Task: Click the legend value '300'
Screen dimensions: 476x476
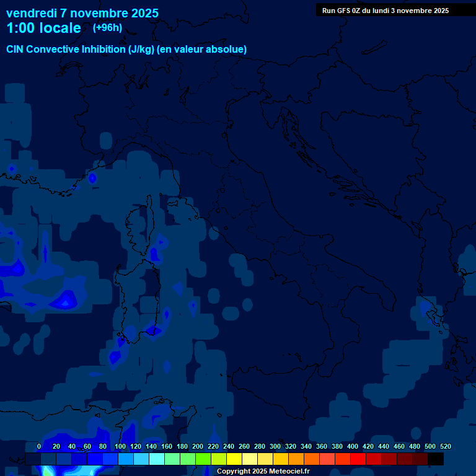Action: (x=275, y=446)
